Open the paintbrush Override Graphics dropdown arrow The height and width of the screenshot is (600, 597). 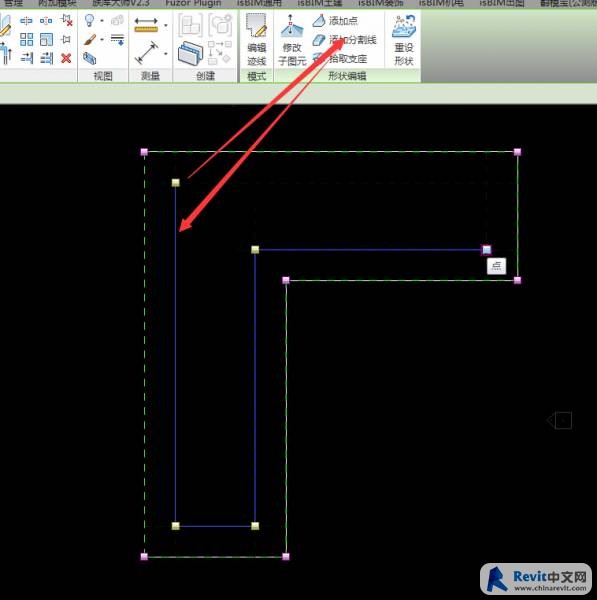pyautogui.click(x=102, y=39)
